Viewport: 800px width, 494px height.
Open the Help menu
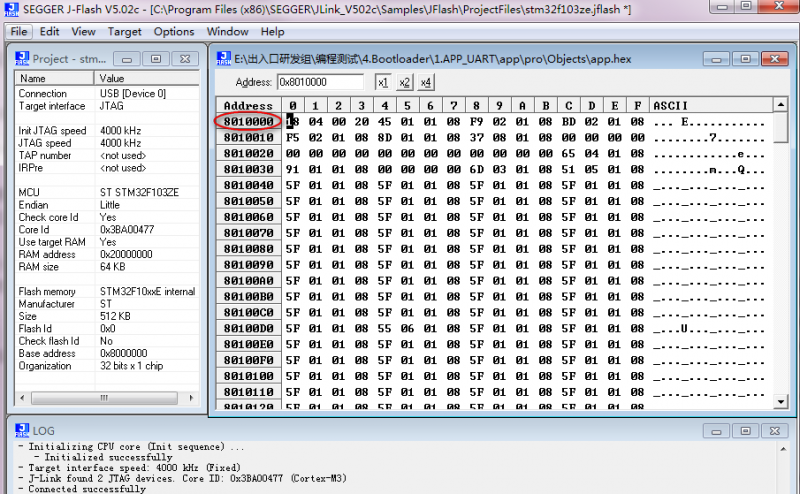click(272, 32)
